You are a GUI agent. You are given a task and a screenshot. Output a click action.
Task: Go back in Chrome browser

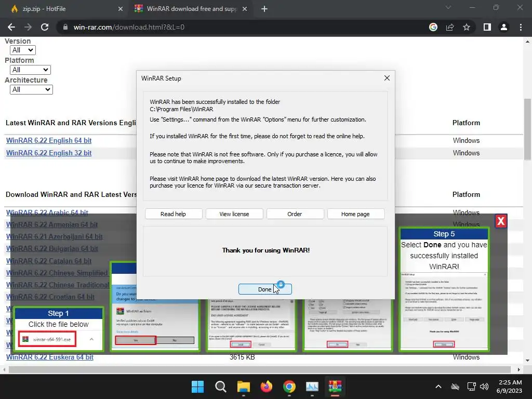[11, 27]
